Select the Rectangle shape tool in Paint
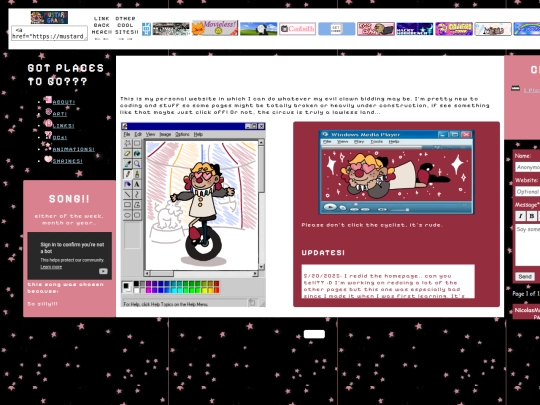Screen dimensions: 540x405 tap(127, 205)
